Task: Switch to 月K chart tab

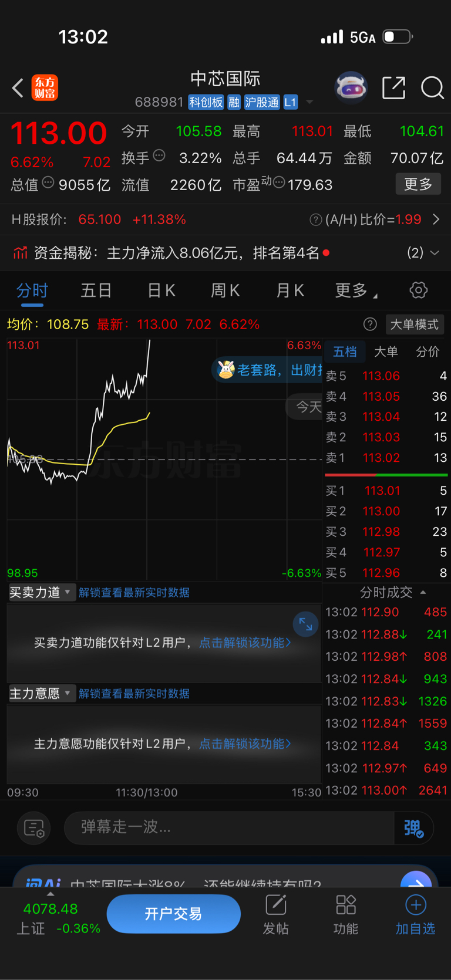Action: 290,290
